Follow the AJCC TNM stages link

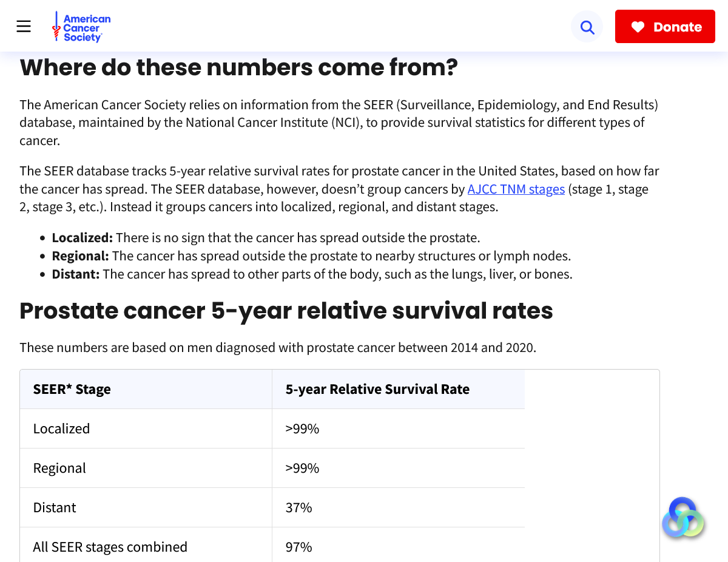516,189
